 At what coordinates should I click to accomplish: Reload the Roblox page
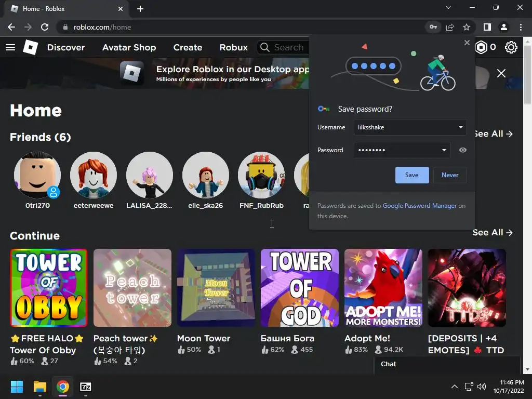pos(45,27)
